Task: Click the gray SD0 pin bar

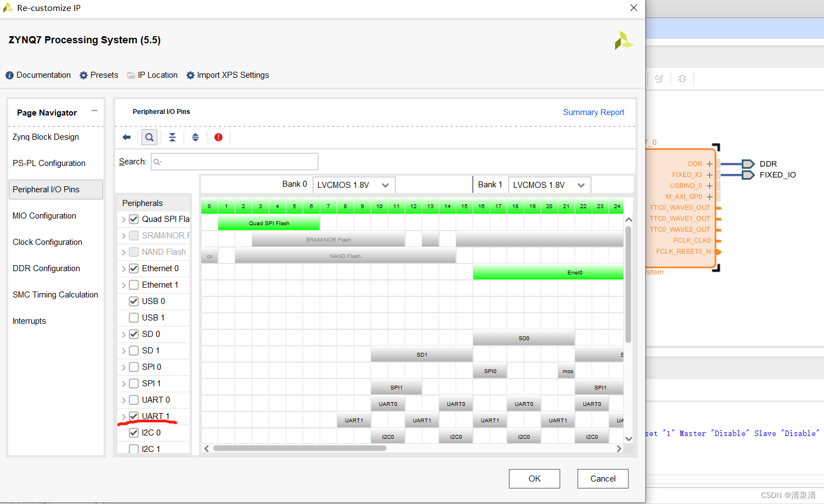Action: 524,338
